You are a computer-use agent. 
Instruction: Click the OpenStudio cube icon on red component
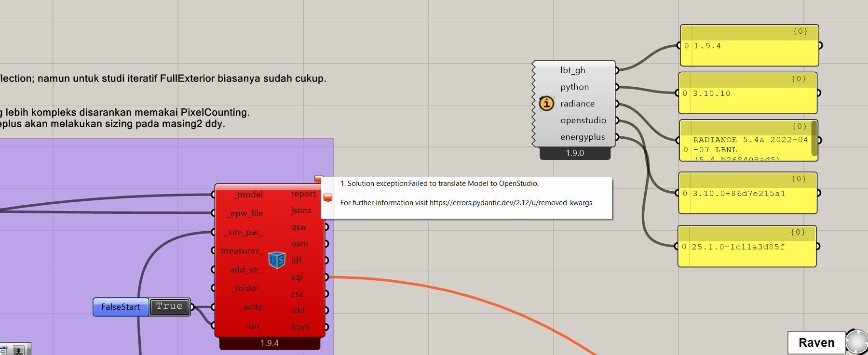277,260
